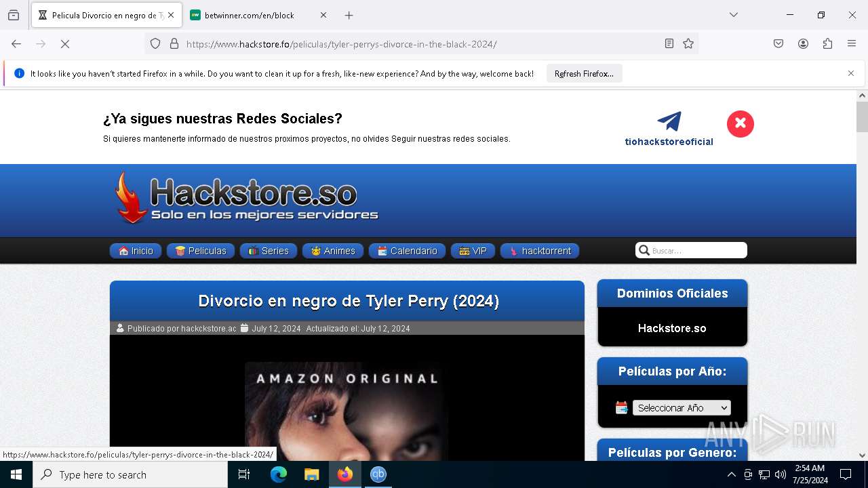This screenshot has height=488, width=868.
Task: Bookmark this page with star icon
Action: (688, 44)
